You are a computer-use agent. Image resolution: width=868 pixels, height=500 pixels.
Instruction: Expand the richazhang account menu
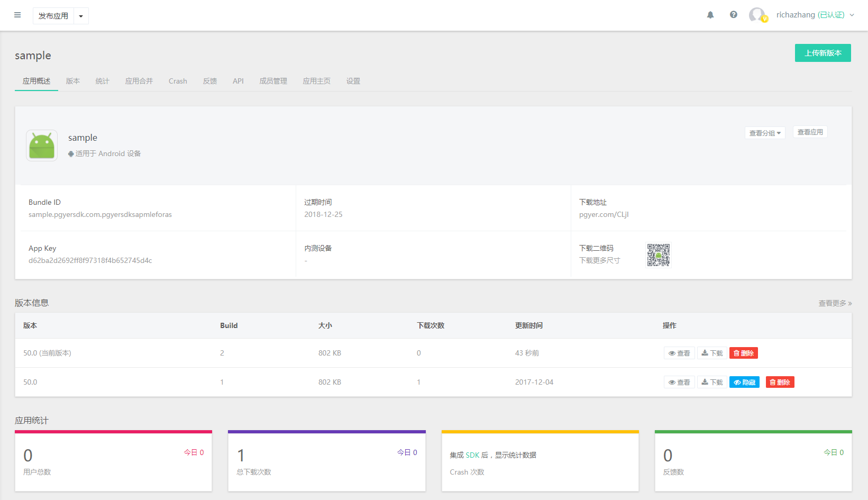point(815,15)
